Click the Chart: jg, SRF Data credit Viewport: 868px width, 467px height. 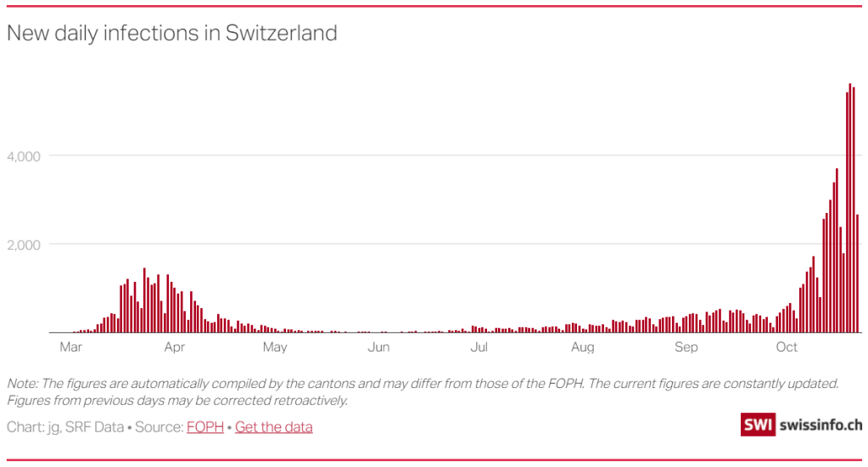coord(64,427)
